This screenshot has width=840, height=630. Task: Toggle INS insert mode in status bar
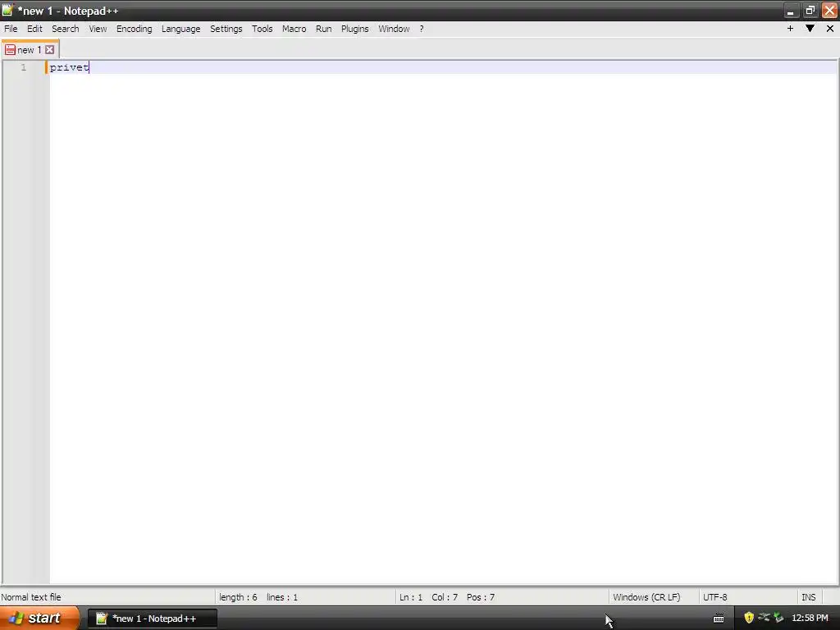pos(808,597)
